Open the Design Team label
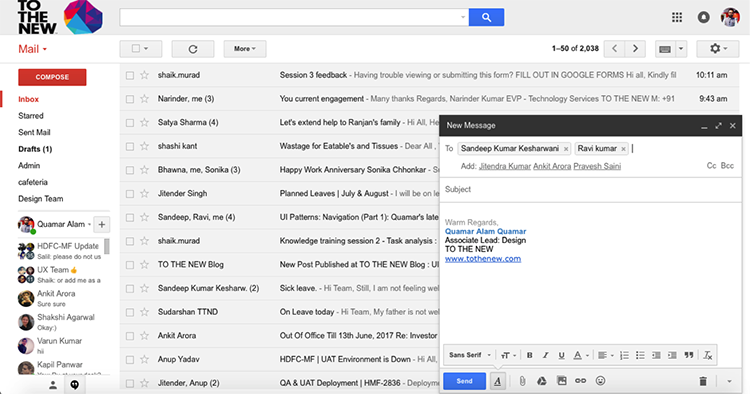This screenshot has width=750, height=394. [x=41, y=199]
